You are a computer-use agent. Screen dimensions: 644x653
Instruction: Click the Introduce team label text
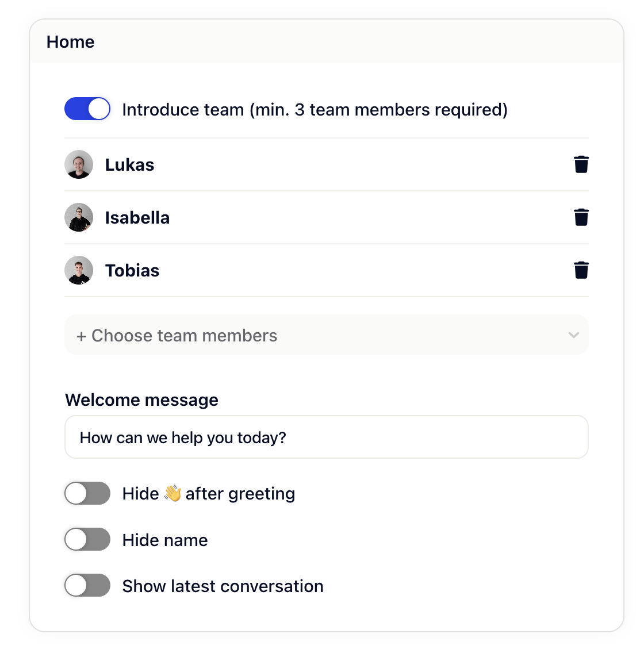[x=315, y=110]
